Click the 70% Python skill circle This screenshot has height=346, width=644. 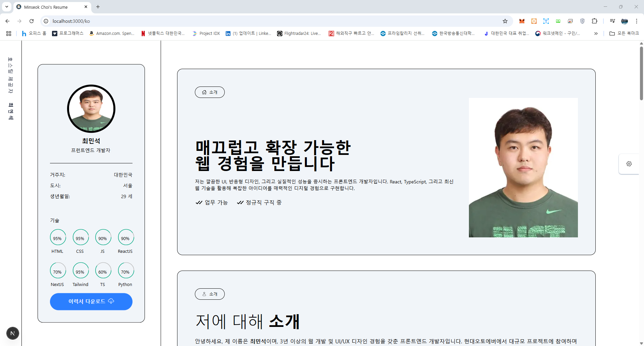[126, 271]
